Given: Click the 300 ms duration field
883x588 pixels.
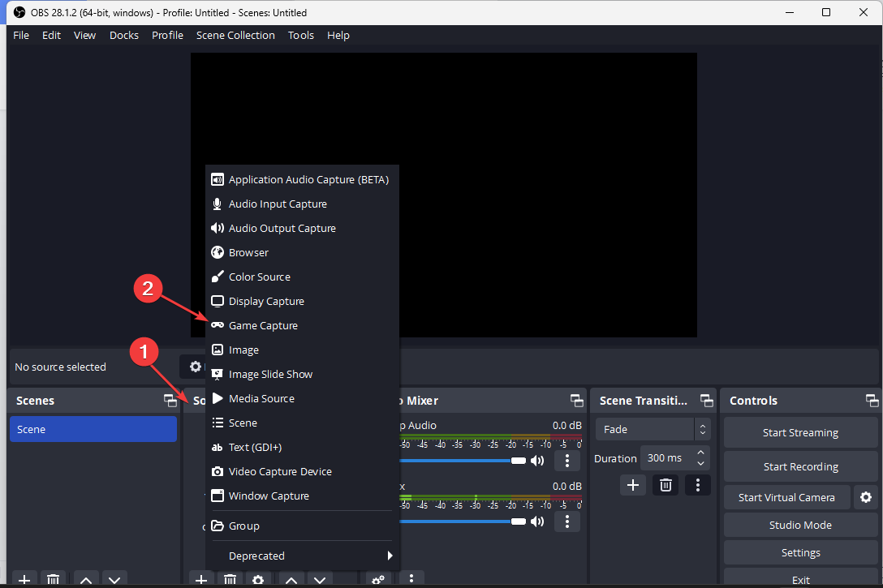Looking at the screenshot, I should coord(668,458).
